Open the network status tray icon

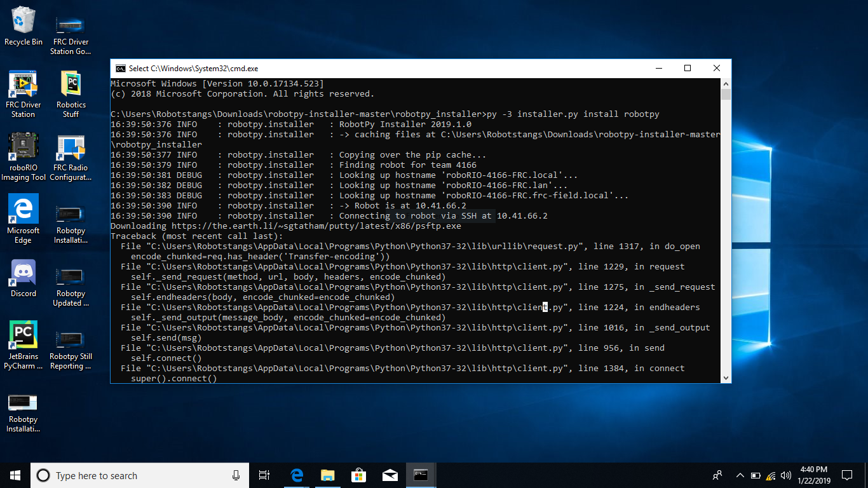[x=771, y=475]
